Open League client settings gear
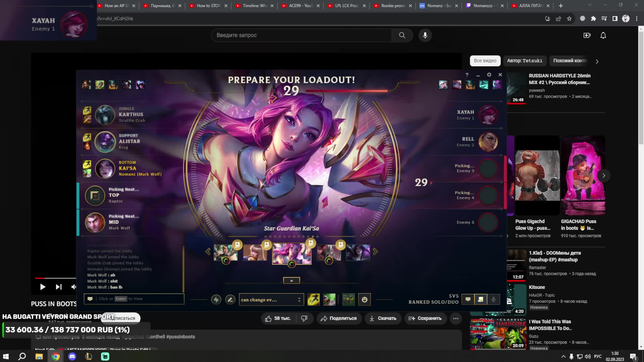Screen dimensions: 644x362 point(489,75)
